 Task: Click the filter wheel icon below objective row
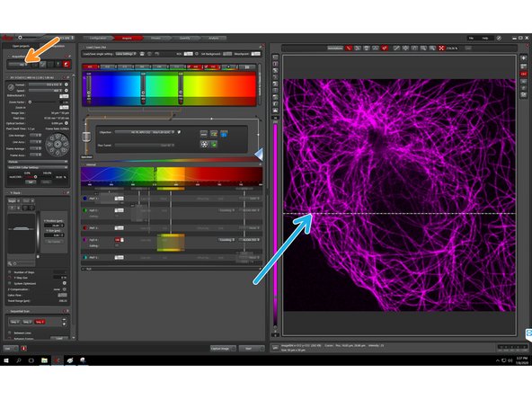[204, 144]
